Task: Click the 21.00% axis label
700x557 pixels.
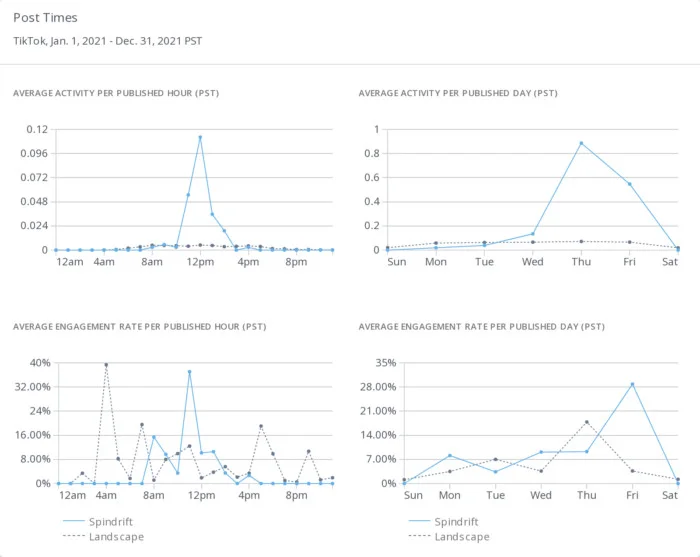Action: [x=378, y=411]
